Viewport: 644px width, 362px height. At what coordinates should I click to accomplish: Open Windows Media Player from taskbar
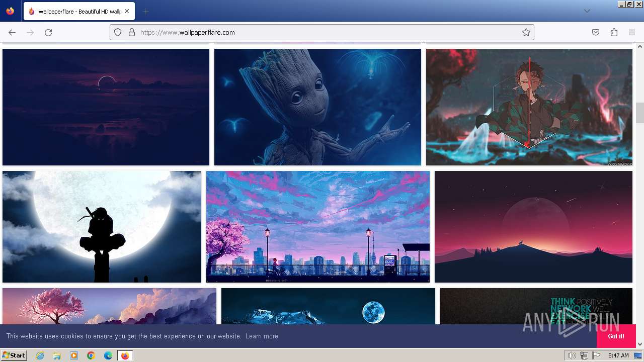pos(74,355)
